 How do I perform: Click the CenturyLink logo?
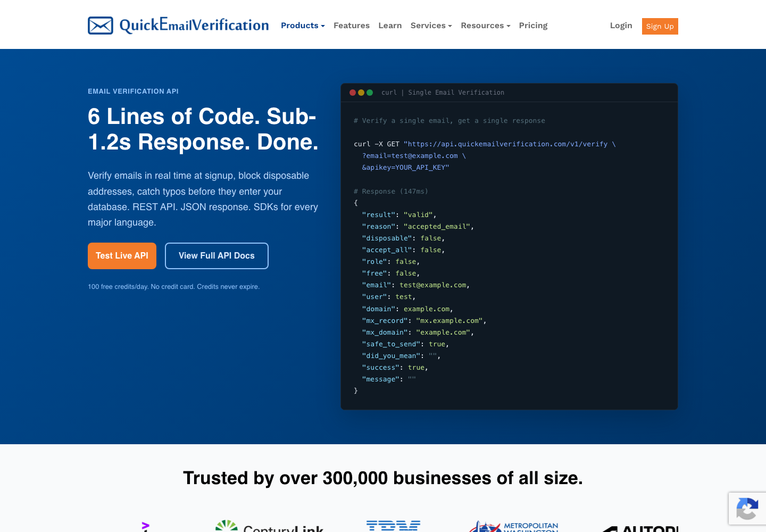270,526
